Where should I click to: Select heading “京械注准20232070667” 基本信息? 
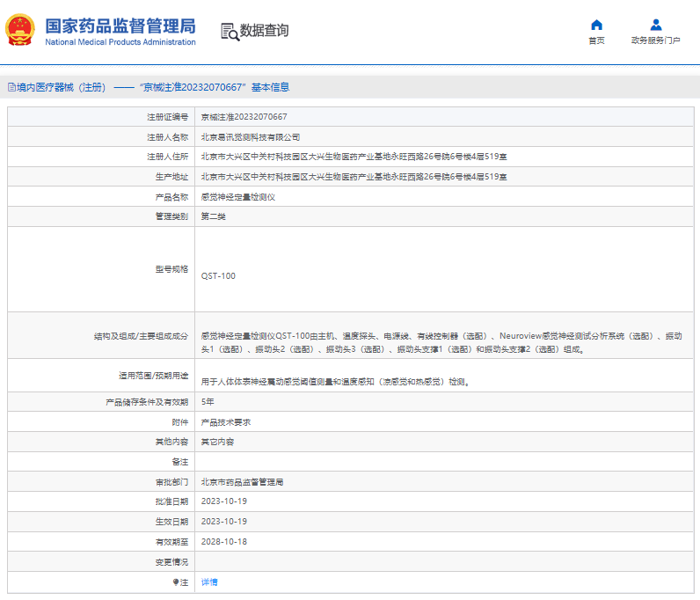[215, 87]
